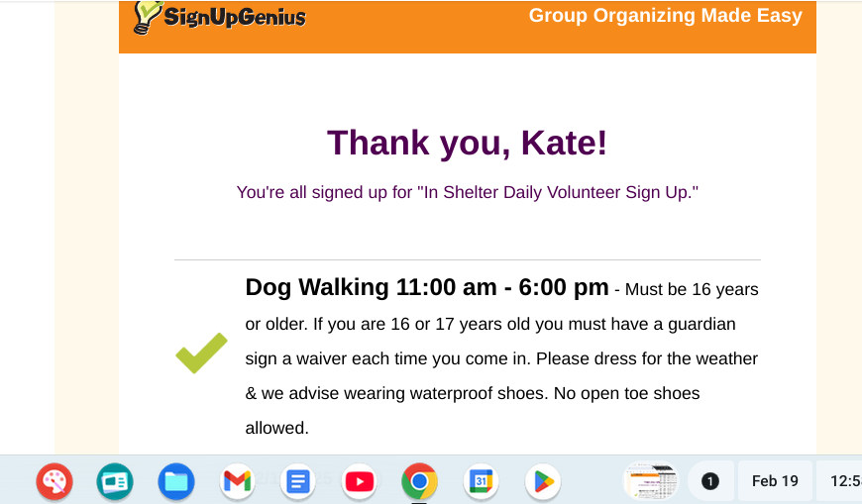Open Gmail from the shelf
This screenshot has height=504, width=862.
click(x=237, y=482)
